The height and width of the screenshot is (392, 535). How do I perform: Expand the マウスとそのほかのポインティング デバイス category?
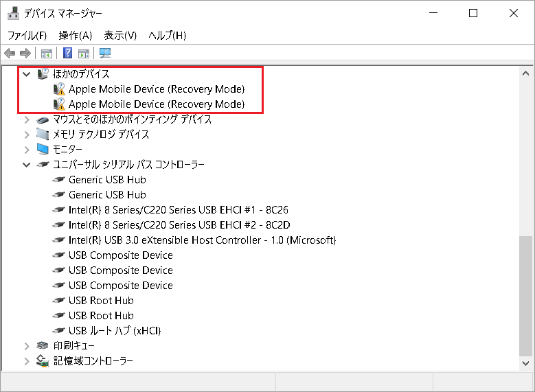pos(27,119)
